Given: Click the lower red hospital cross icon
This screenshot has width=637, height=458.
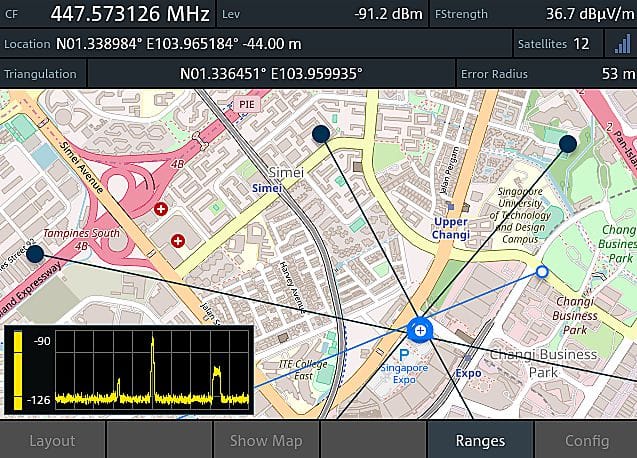Looking at the screenshot, I should (178, 240).
